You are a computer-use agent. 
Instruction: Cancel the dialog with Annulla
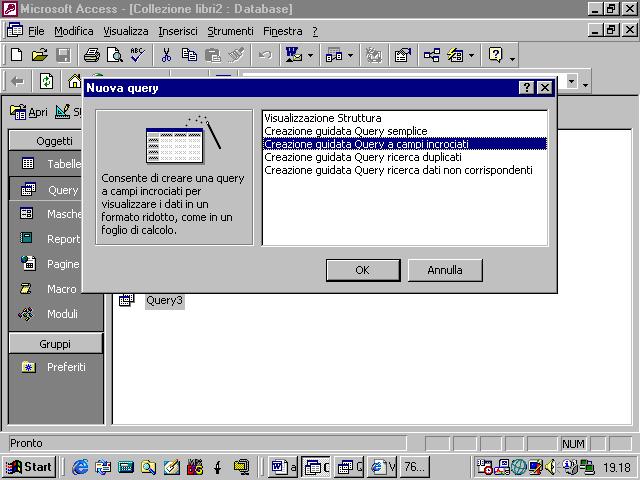[445, 270]
